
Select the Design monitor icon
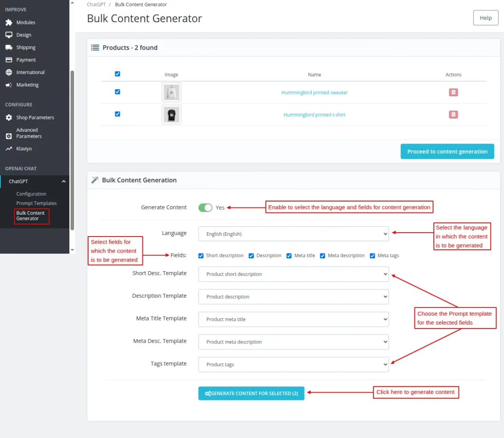[x=9, y=35]
